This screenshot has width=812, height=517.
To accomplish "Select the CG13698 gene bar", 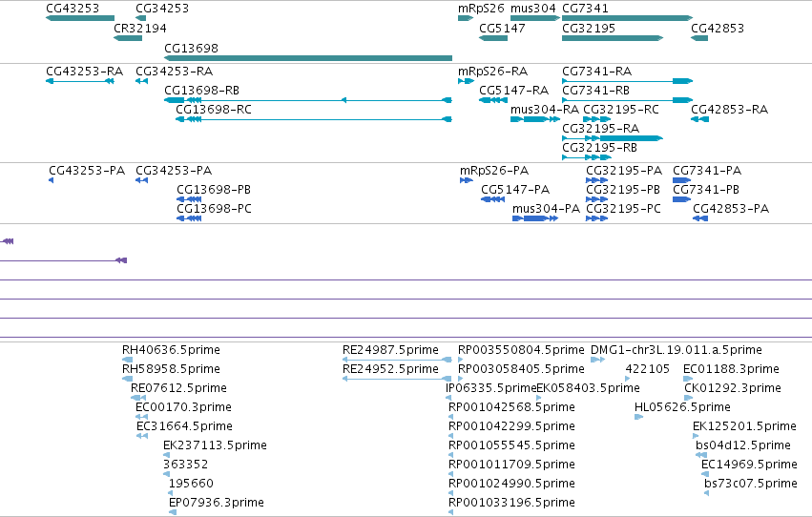I will pos(308,58).
